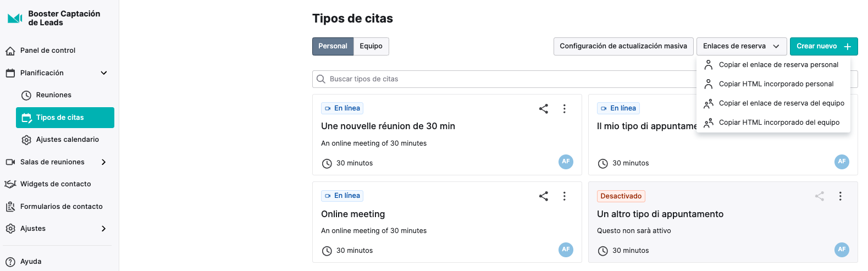The width and height of the screenshot is (868, 271).
Task: Collapse the Planificación section
Action: (x=104, y=73)
